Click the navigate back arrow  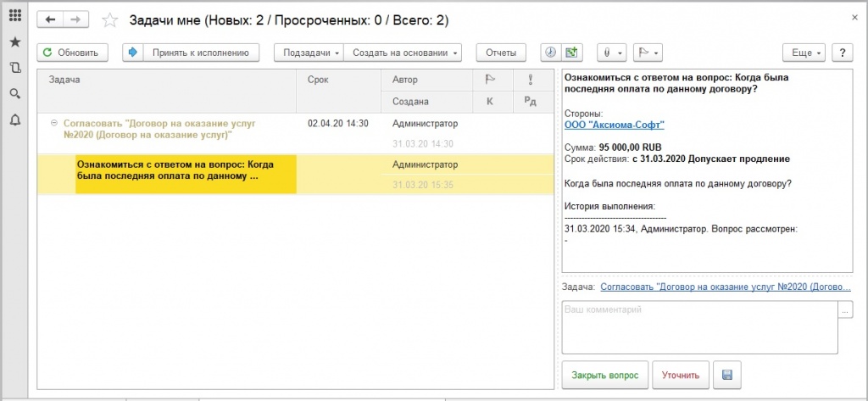(x=52, y=19)
